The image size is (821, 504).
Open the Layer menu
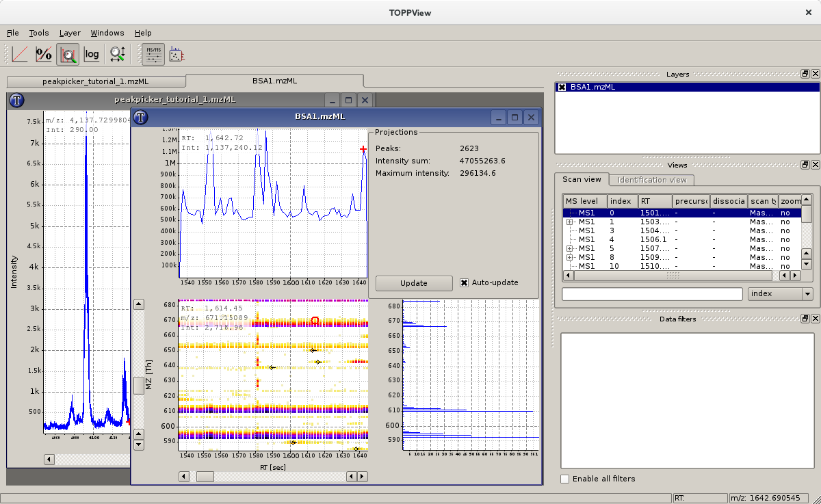(70, 33)
